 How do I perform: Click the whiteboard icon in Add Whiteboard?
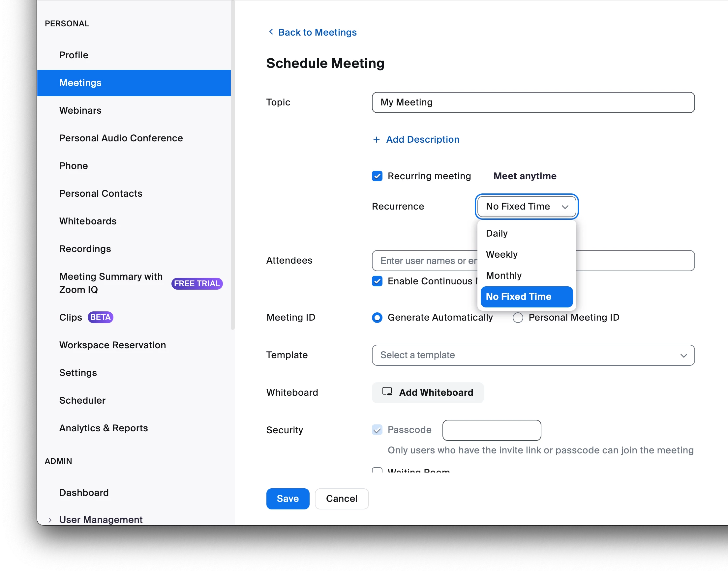tap(387, 391)
